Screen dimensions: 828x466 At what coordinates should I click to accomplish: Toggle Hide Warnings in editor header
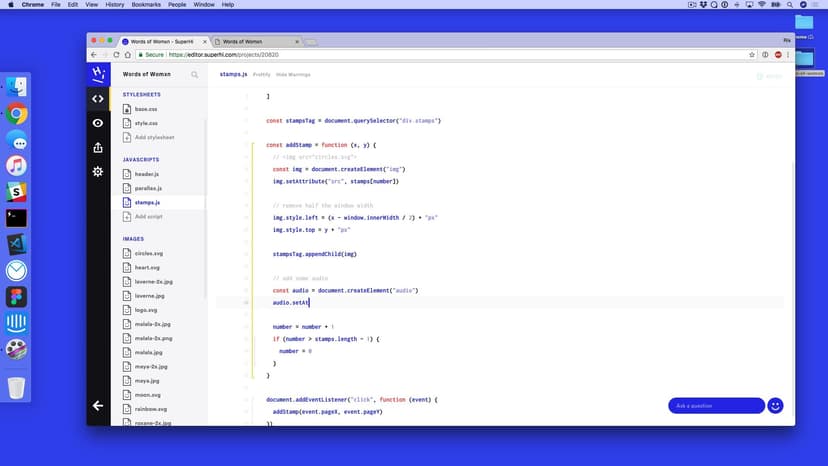(x=293, y=74)
